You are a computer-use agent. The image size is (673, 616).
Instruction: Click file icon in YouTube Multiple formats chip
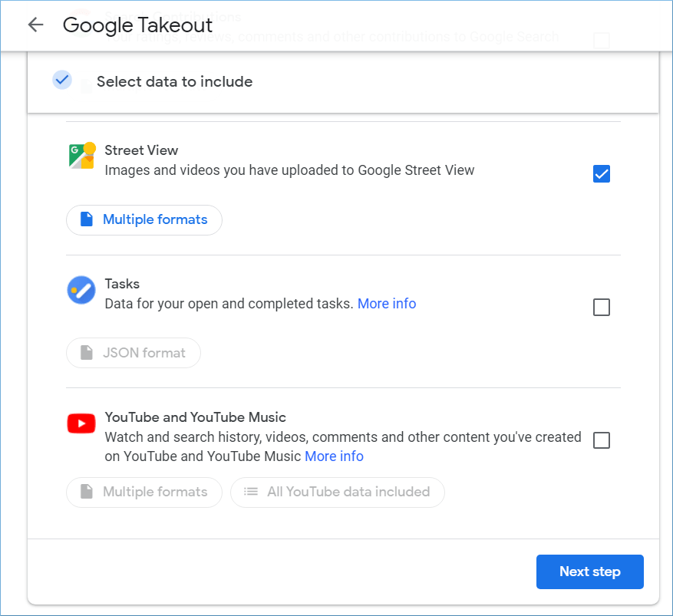coord(87,491)
